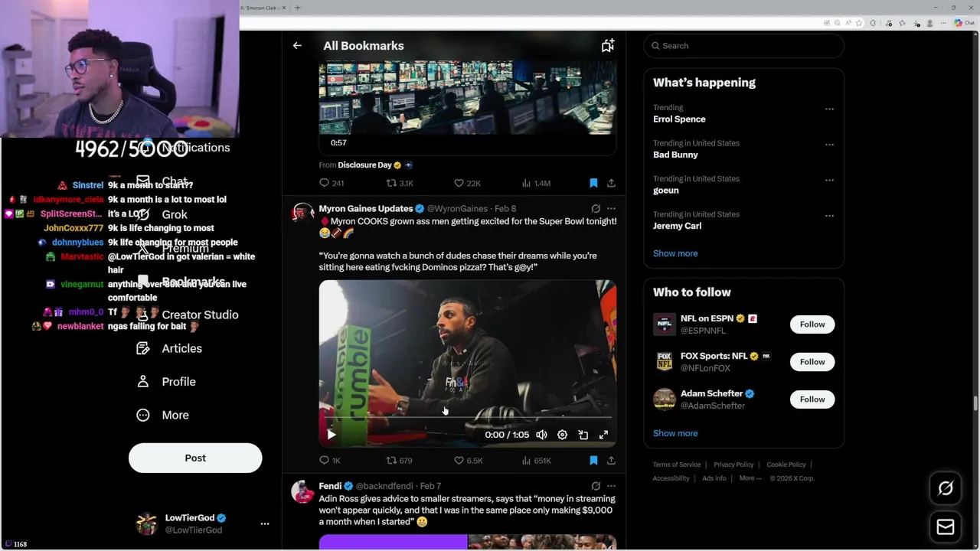Seek on the Myron Gaines video progress bar

tap(467, 418)
